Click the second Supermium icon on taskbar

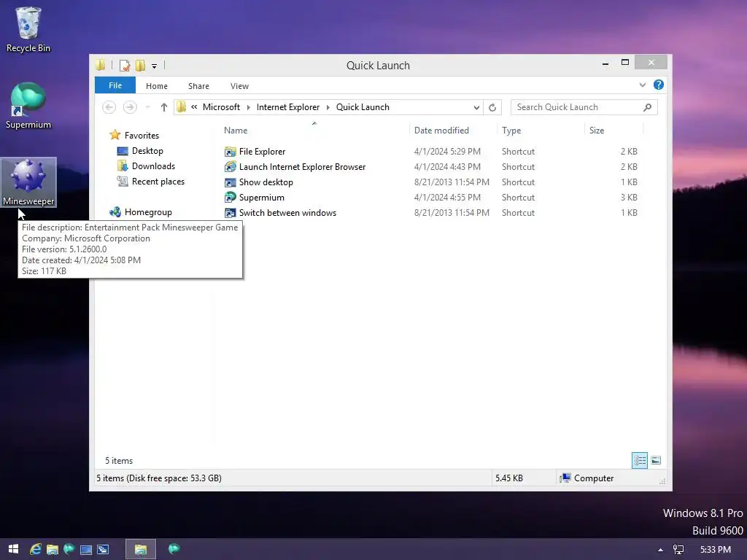coord(174,549)
